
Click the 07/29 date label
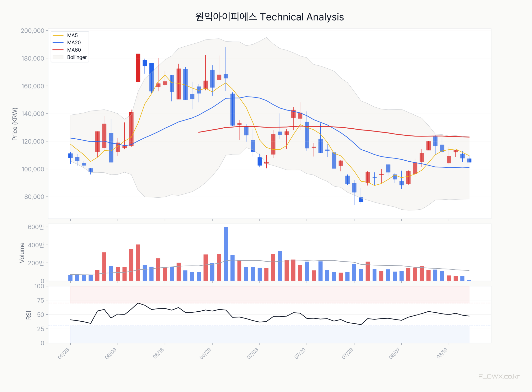(x=347, y=353)
